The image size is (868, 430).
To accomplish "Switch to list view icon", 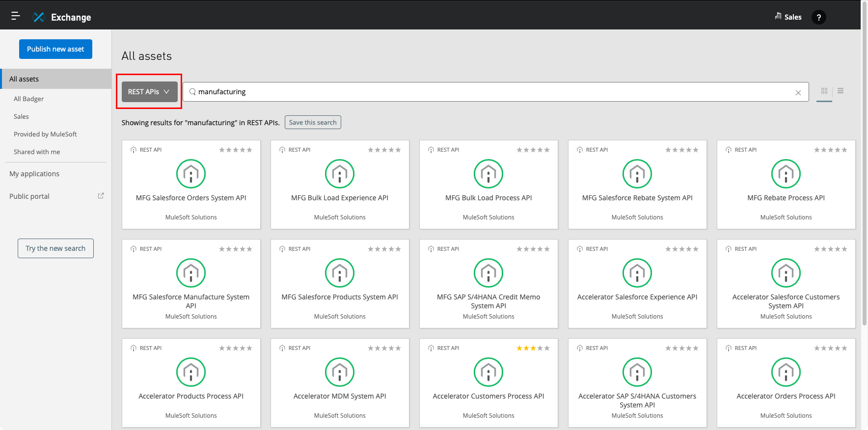I will (x=841, y=91).
